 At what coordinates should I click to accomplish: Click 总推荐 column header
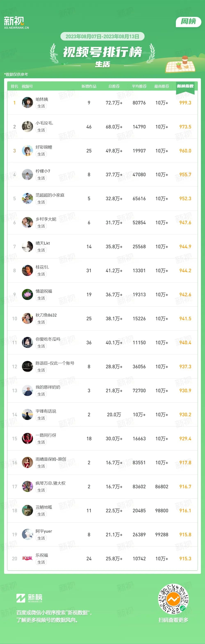[x=114, y=86]
